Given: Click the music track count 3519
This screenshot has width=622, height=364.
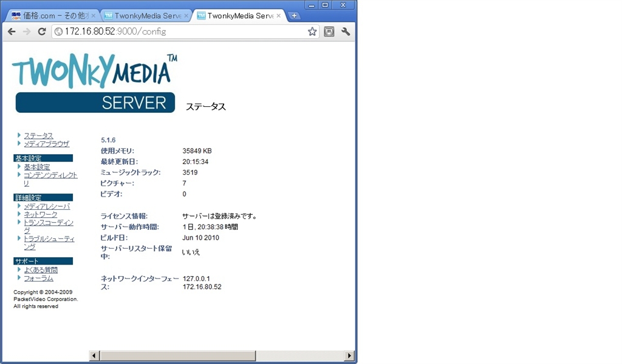Looking at the screenshot, I should pos(190,172).
